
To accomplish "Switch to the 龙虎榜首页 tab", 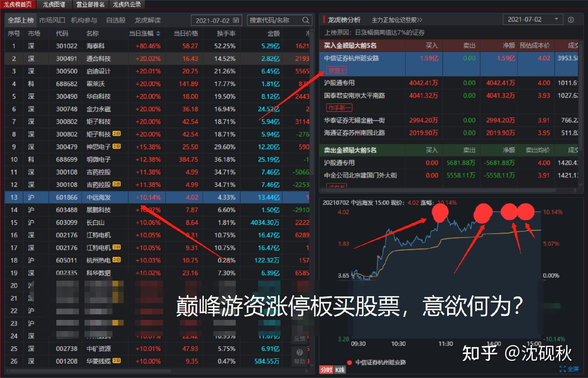I will pyautogui.click(x=17, y=4).
